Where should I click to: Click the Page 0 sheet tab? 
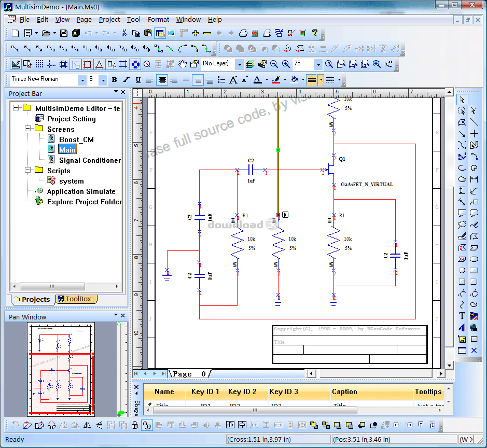tap(189, 374)
